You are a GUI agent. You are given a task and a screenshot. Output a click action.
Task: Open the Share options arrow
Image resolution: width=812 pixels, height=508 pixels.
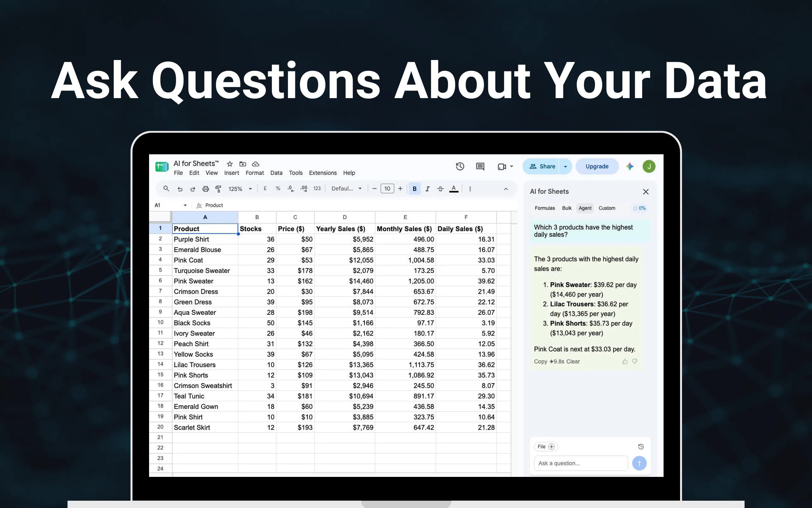pyautogui.click(x=565, y=166)
